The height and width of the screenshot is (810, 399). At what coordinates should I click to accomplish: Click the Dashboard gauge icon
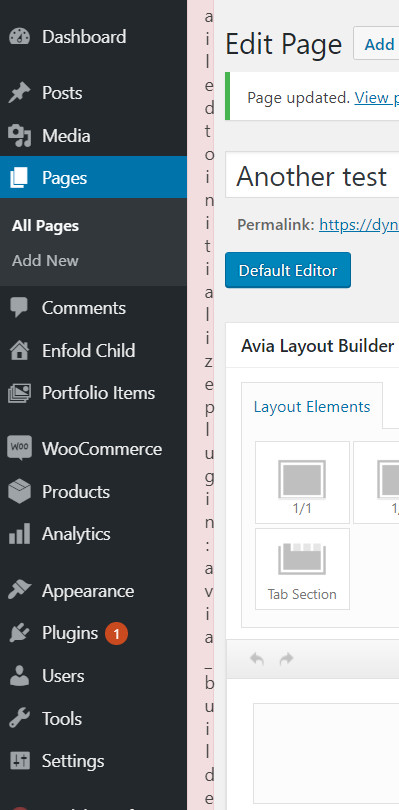pyautogui.click(x=19, y=37)
